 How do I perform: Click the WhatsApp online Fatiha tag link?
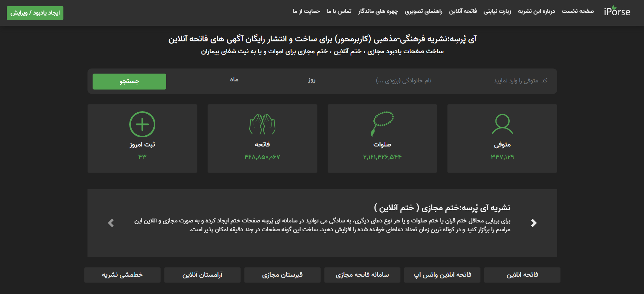coord(442,275)
